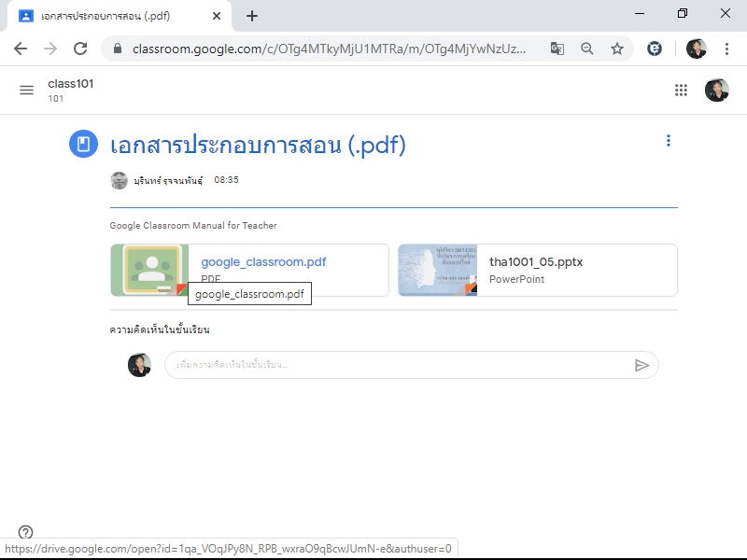Image resolution: width=747 pixels, height=560 pixels.
Task: Click the forward navigation arrow
Action: (50, 49)
